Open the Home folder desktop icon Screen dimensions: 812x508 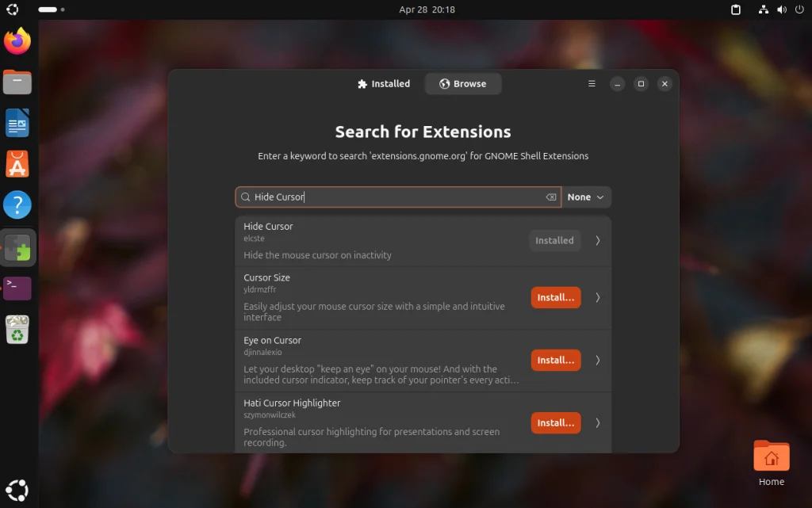(x=771, y=463)
